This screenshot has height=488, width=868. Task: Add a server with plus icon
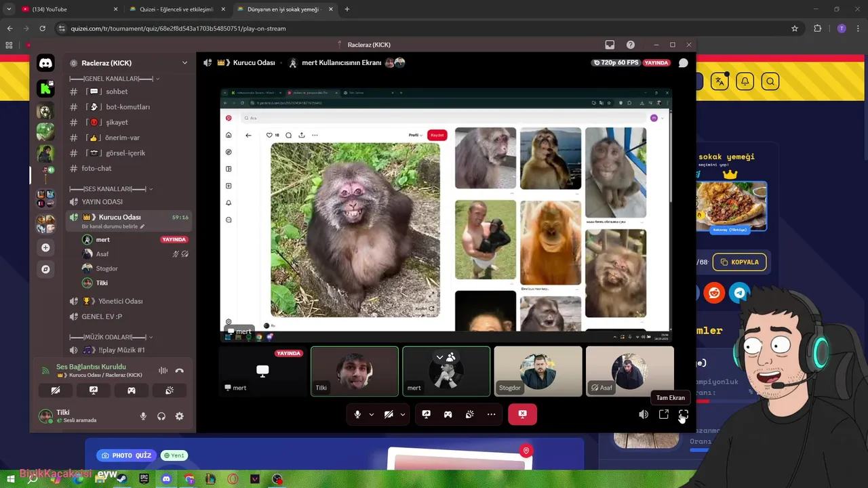click(x=45, y=247)
